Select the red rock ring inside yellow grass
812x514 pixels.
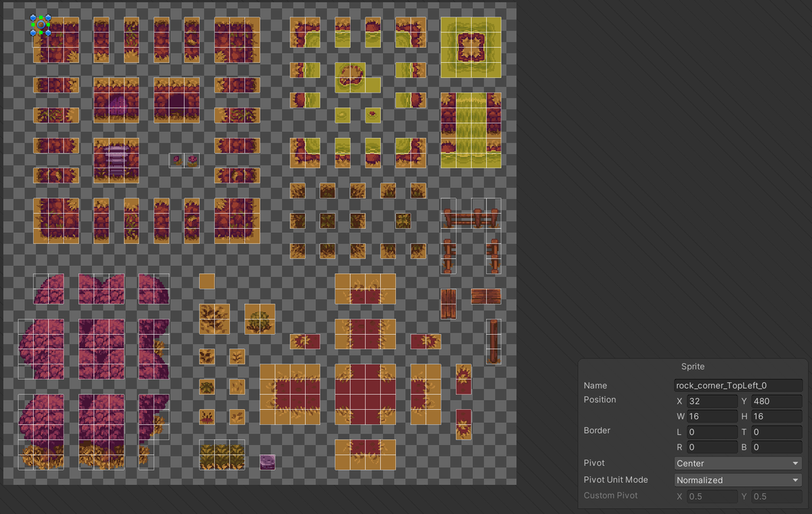click(471, 47)
